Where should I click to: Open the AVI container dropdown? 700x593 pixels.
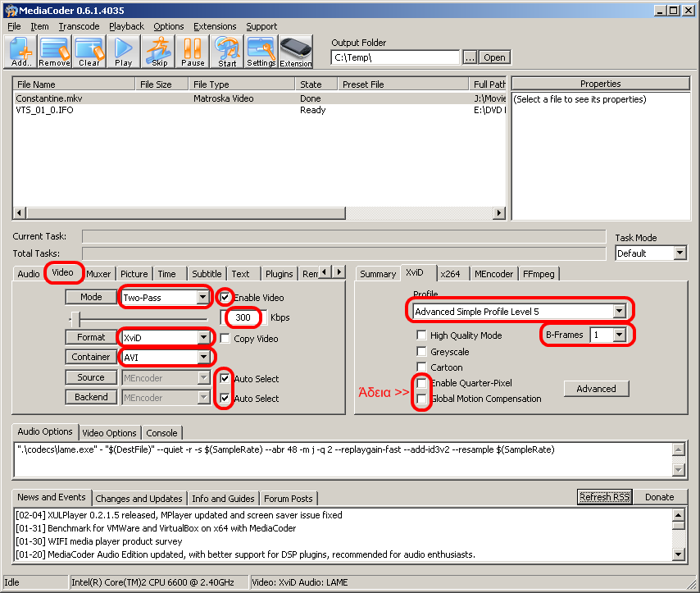coord(203,357)
